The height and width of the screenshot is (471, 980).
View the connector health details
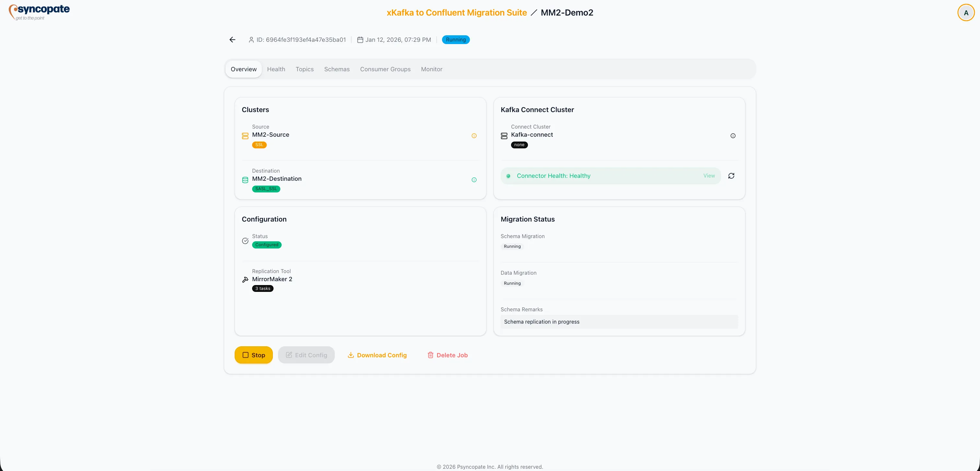pos(709,176)
